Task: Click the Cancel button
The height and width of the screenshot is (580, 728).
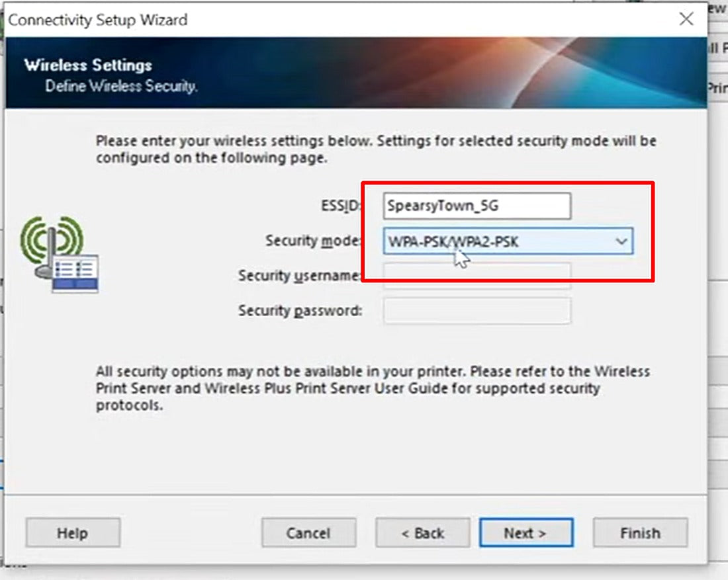Action: pyautogui.click(x=309, y=532)
